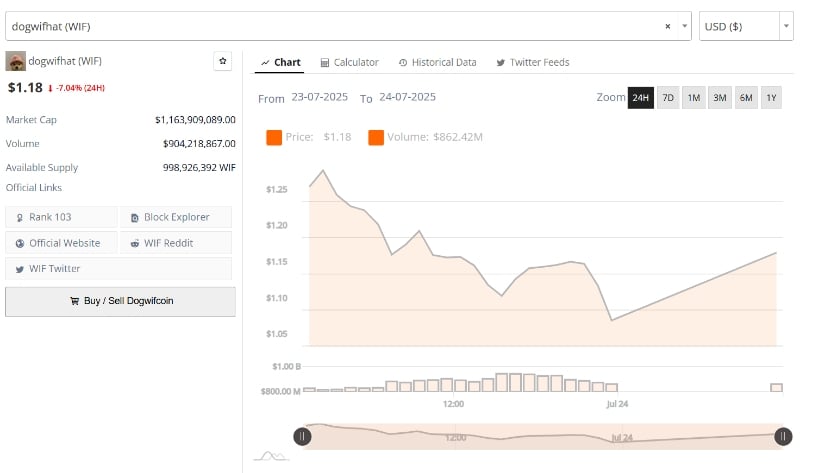Select the 1M zoom range

click(x=694, y=98)
